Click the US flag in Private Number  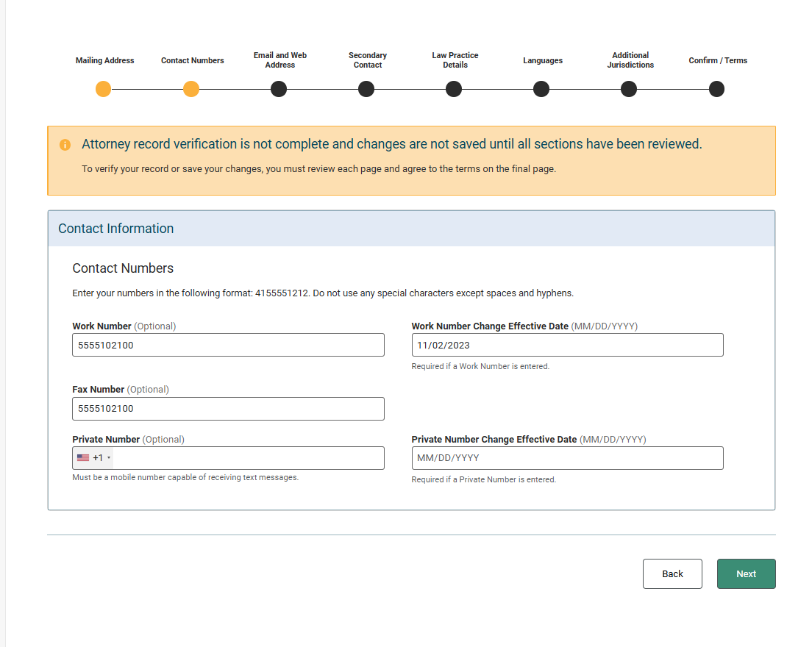(x=83, y=458)
